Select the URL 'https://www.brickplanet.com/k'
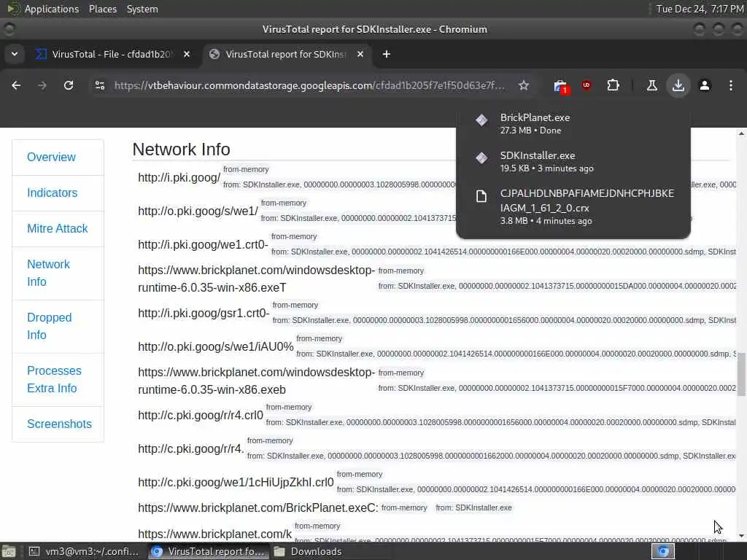747x560 pixels. (x=215, y=534)
